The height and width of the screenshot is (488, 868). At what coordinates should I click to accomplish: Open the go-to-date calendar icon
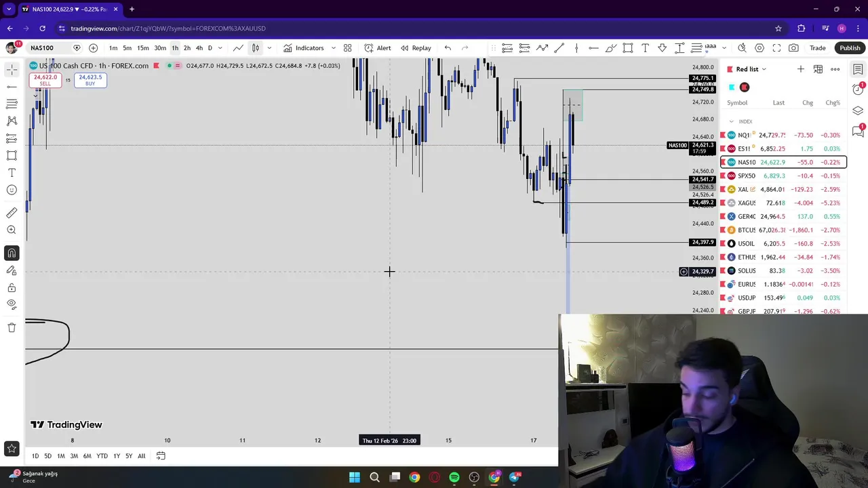161,456
